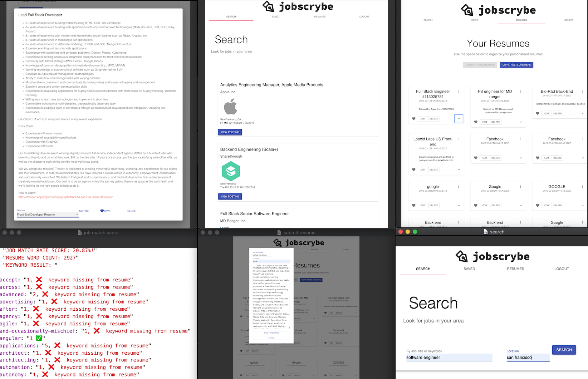The image size is (588, 379).
Task: Toggle heart on FS engineer for MD ranger card, Your Resumes page
Action: click(476, 122)
